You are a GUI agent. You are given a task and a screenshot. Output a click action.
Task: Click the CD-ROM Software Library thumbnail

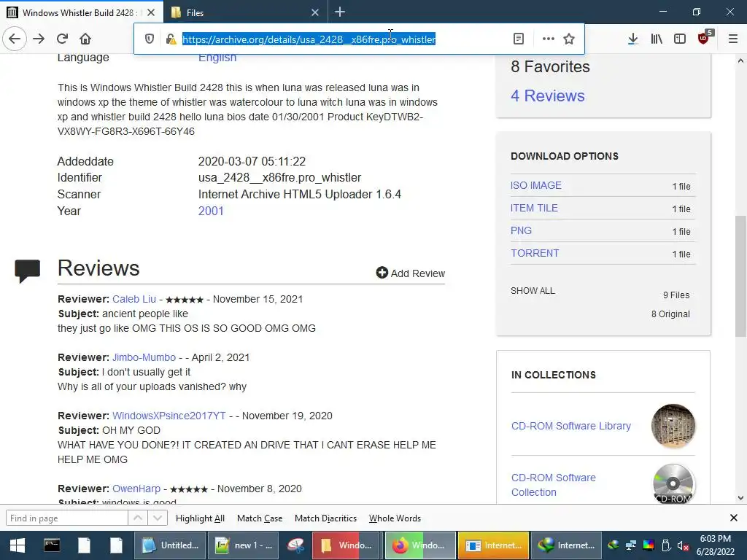(673, 426)
